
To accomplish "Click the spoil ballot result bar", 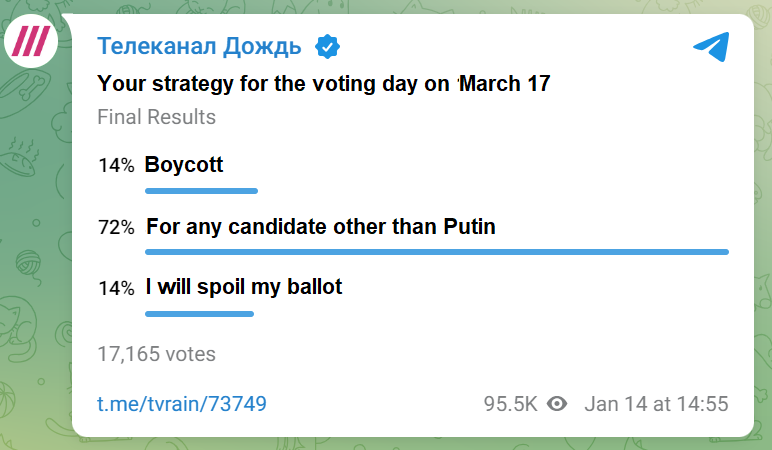I will (x=199, y=314).
